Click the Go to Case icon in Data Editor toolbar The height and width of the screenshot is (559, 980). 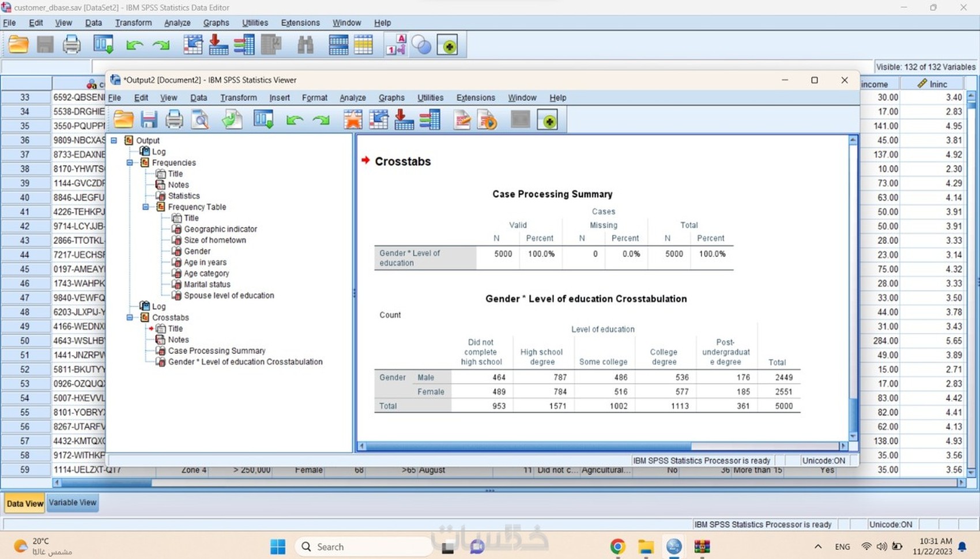pyautogui.click(x=193, y=45)
